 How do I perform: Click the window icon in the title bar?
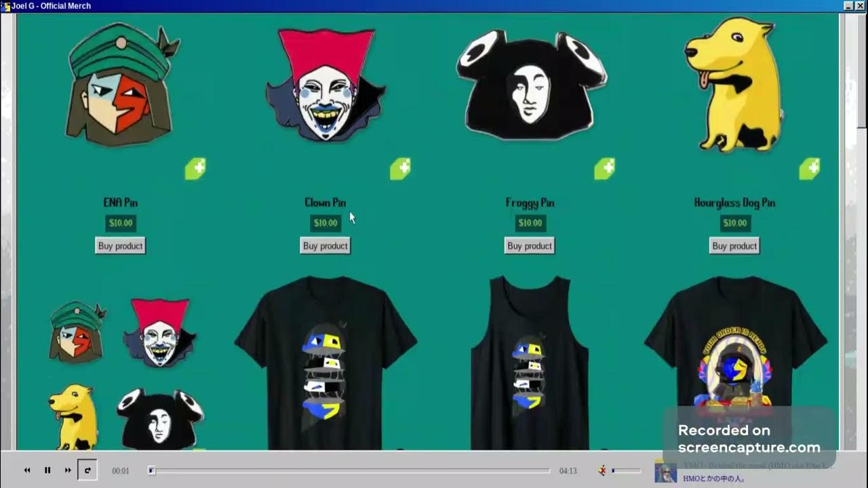point(5,6)
